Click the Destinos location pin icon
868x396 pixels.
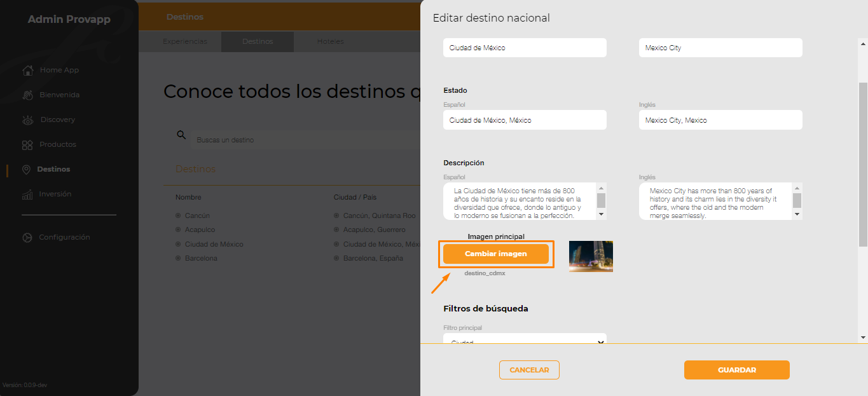pos(26,170)
